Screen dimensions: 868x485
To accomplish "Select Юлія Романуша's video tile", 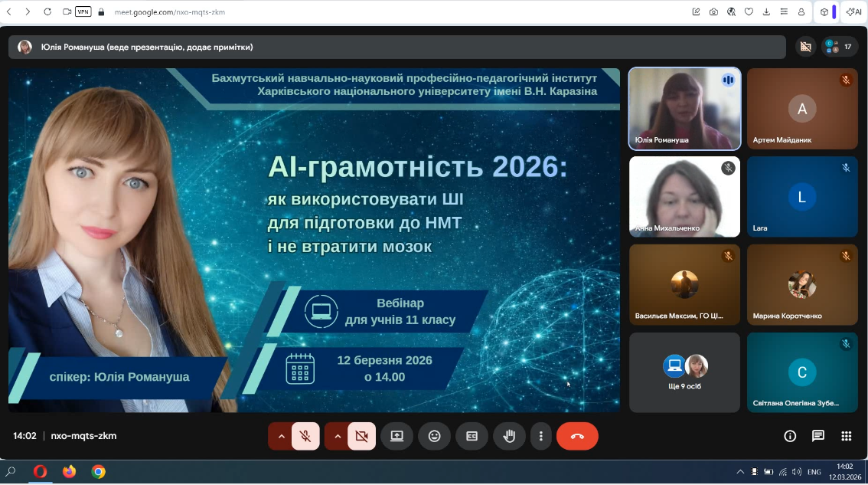I will [x=684, y=108].
